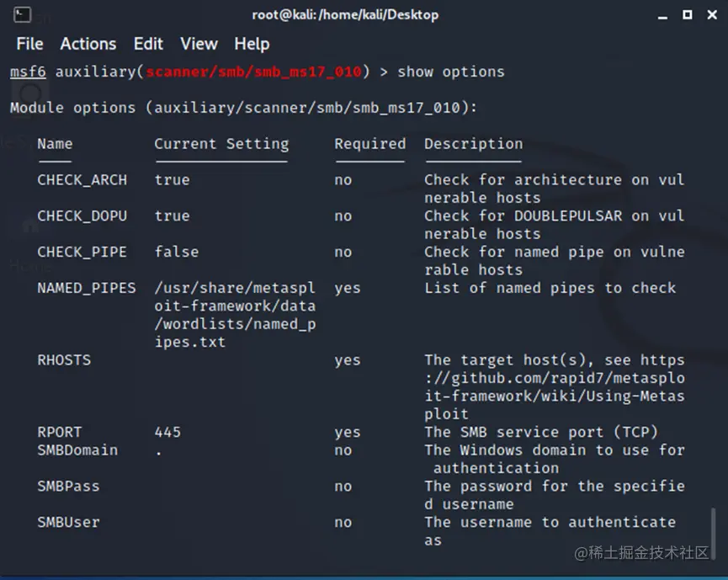Open the Help menu
Viewport: 728px width, 580px height.
coord(252,44)
